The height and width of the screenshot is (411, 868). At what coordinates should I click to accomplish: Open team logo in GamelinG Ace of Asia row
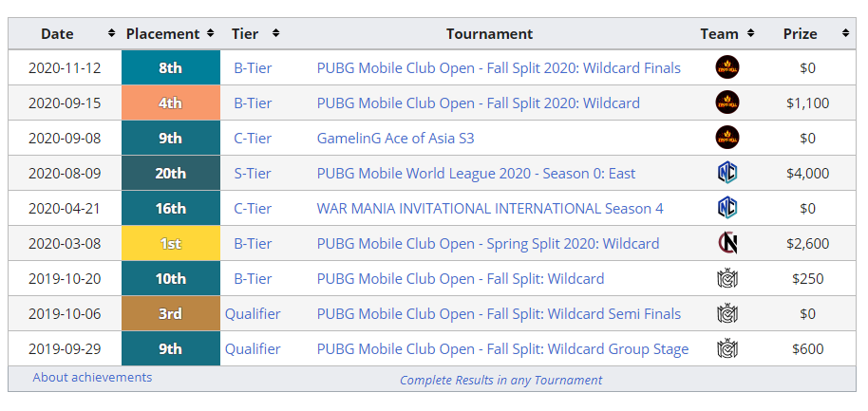(726, 138)
